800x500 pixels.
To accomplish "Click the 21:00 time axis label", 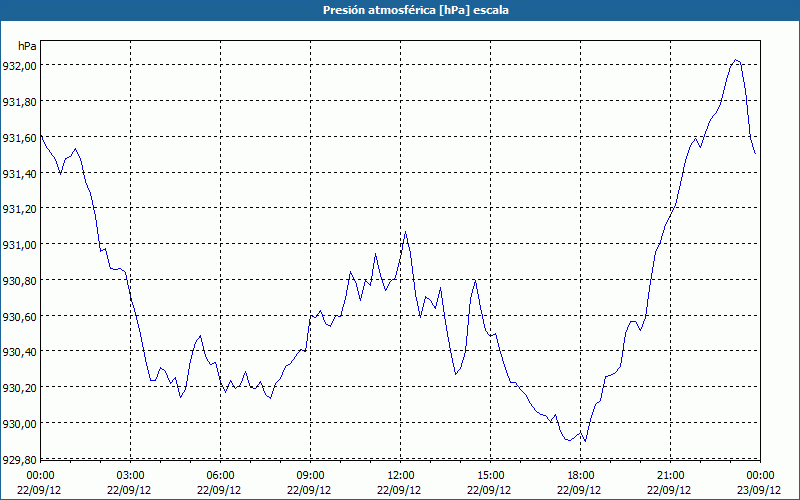I will click(670, 476).
